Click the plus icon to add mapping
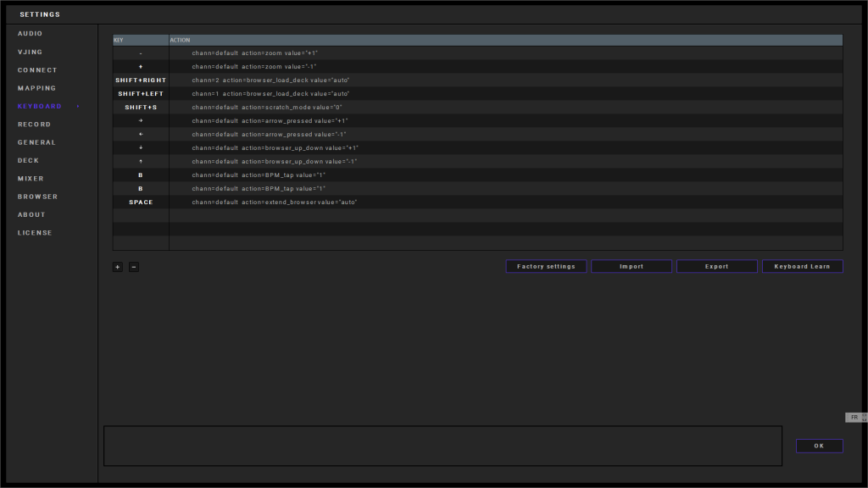 tap(118, 267)
